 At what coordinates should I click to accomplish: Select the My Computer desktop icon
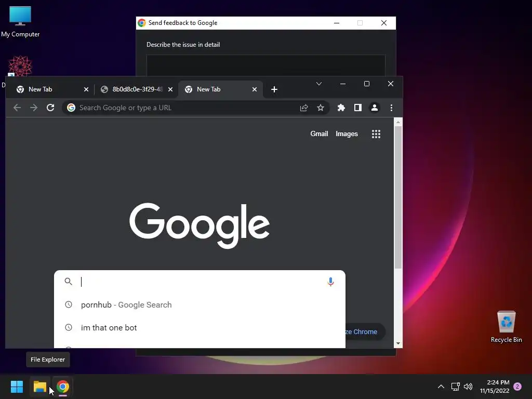[20, 22]
